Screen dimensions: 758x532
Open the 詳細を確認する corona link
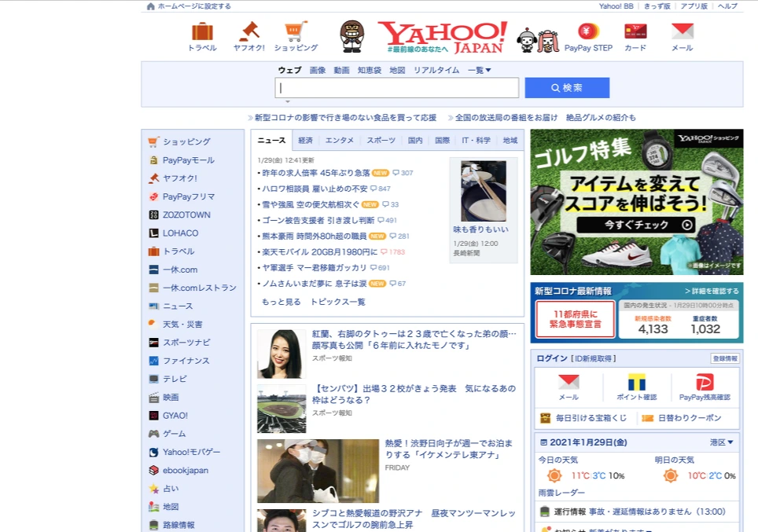(712, 291)
